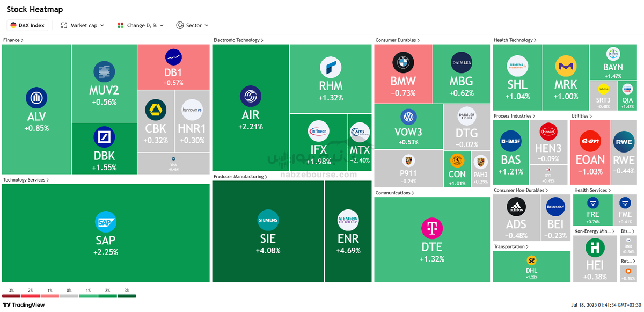Click the Fresenius FRE tile

(593, 211)
